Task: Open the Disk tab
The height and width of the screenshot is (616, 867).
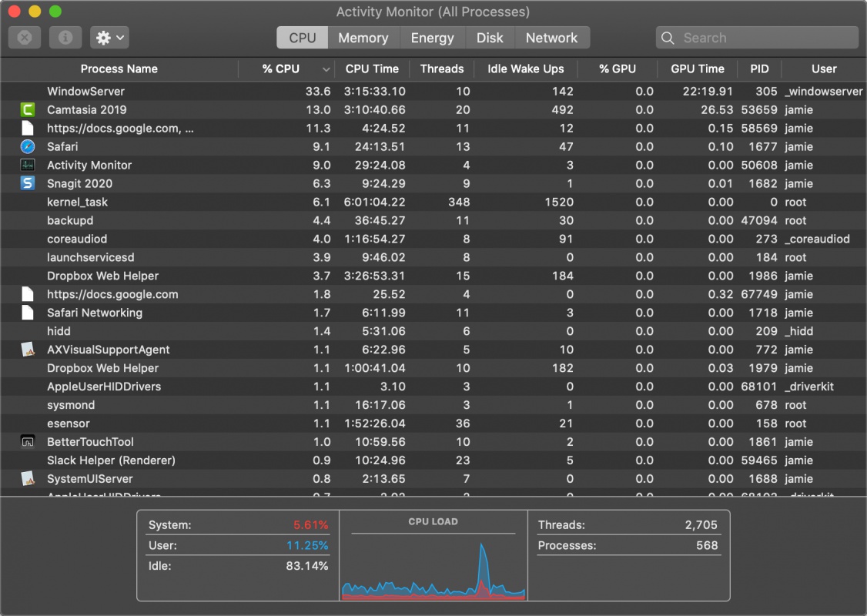Action: [x=490, y=38]
